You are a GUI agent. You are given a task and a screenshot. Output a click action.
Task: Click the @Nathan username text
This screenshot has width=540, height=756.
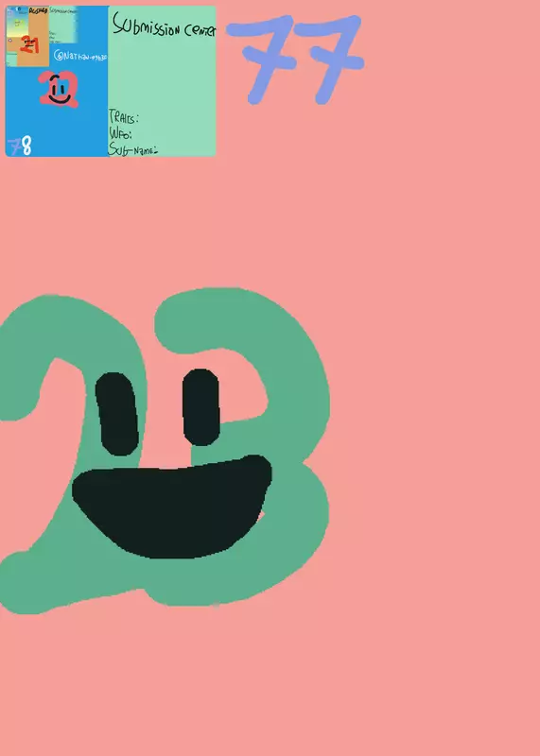[80, 56]
